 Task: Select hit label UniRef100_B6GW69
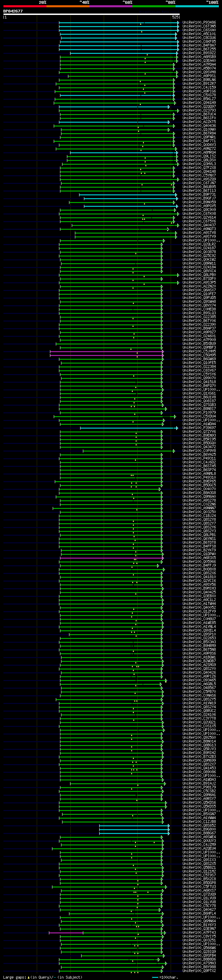point(199,359)
